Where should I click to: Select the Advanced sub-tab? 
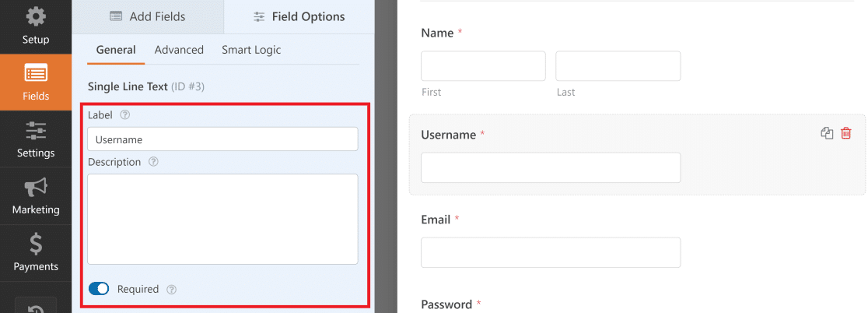click(179, 50)
